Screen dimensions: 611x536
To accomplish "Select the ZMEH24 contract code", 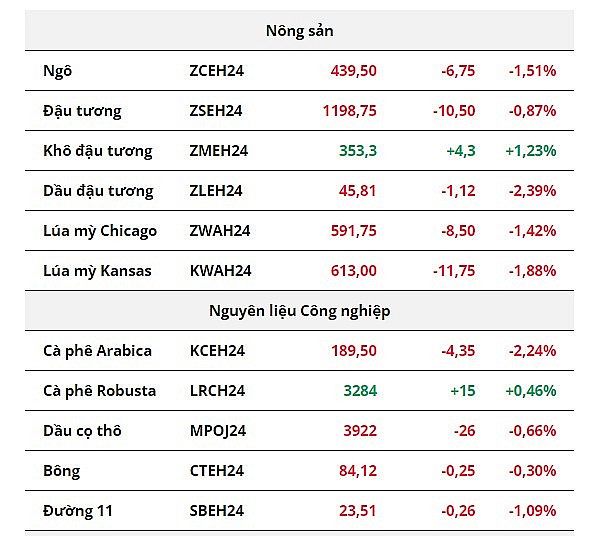I will tap(218, 151).
